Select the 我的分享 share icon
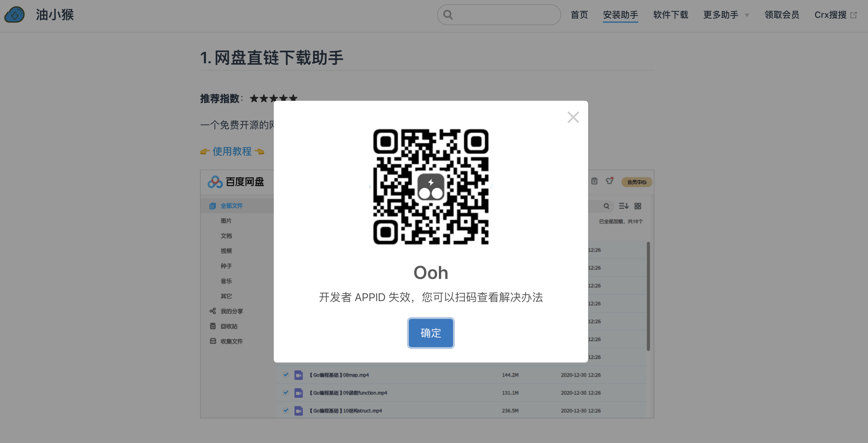The width and height of the screenshot is (868, 443). (x=213, y=311)
